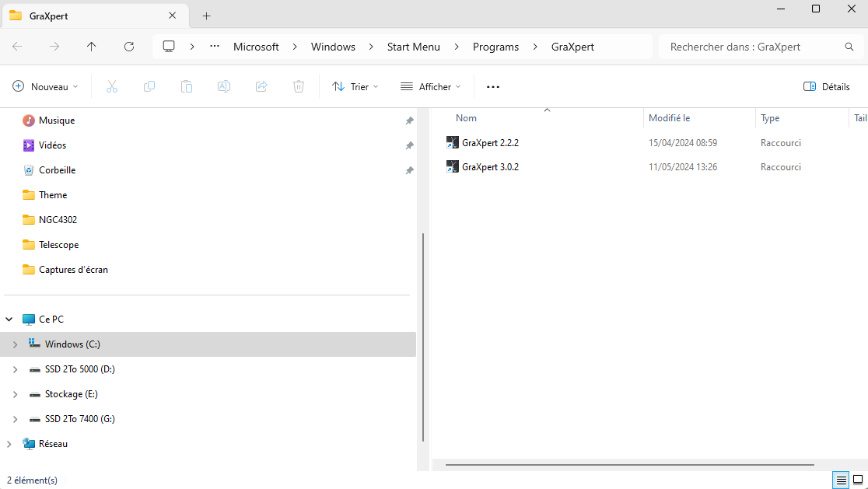Go forward with the right arrow
868x489 pixels.
pyautogui.click(x=54, y=47)
